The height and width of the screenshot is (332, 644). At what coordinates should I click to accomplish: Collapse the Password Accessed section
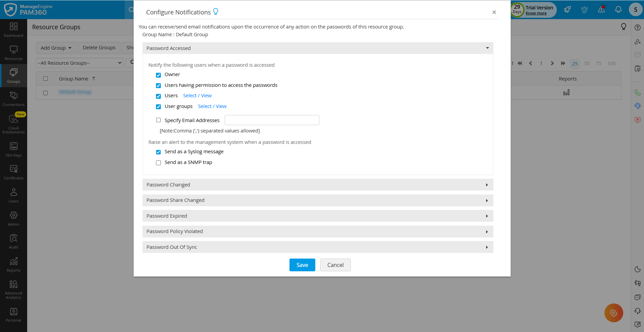[x=318, y=48]
